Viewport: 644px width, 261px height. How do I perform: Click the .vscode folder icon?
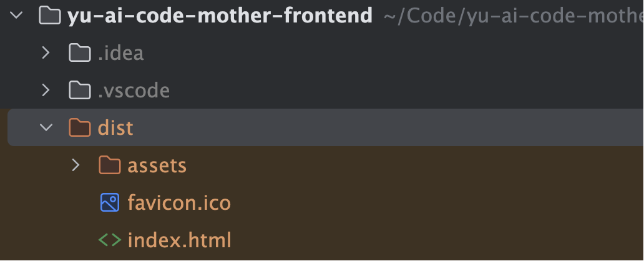click(x=79, y=91)
